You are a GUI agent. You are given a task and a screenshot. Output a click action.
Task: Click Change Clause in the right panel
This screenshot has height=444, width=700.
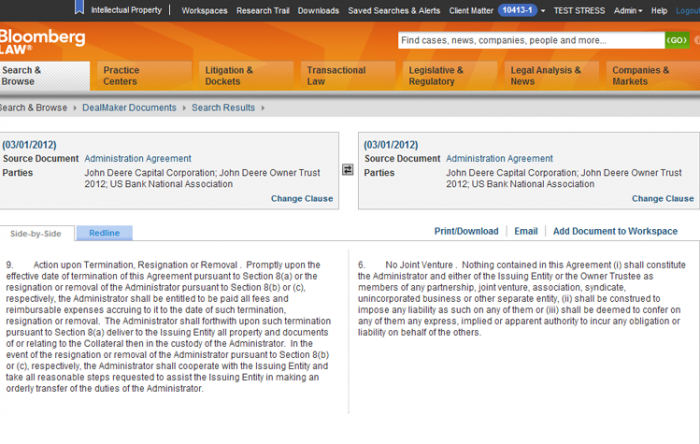(x=663, y=198)
